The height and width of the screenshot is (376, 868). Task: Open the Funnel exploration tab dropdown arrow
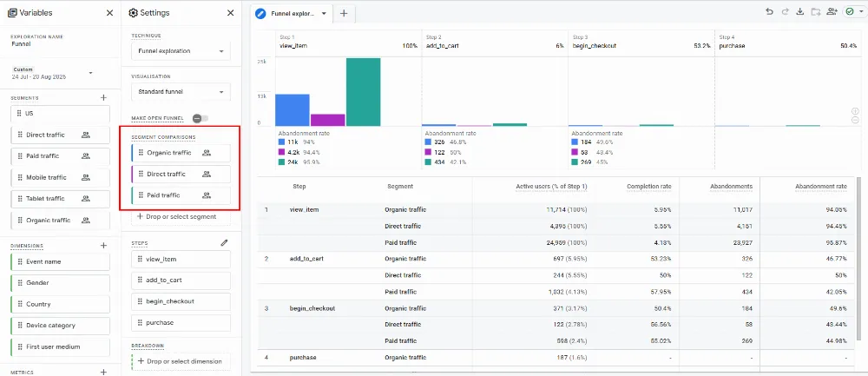324,13
